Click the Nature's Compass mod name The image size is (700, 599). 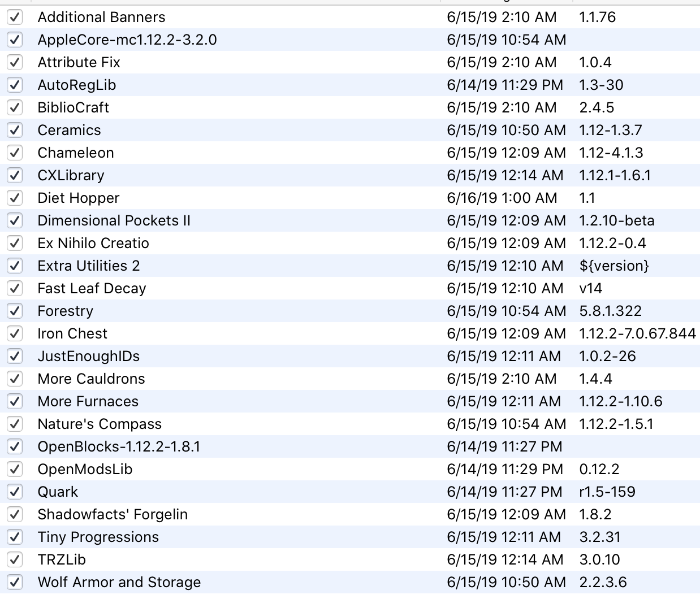tap(100, 424)
